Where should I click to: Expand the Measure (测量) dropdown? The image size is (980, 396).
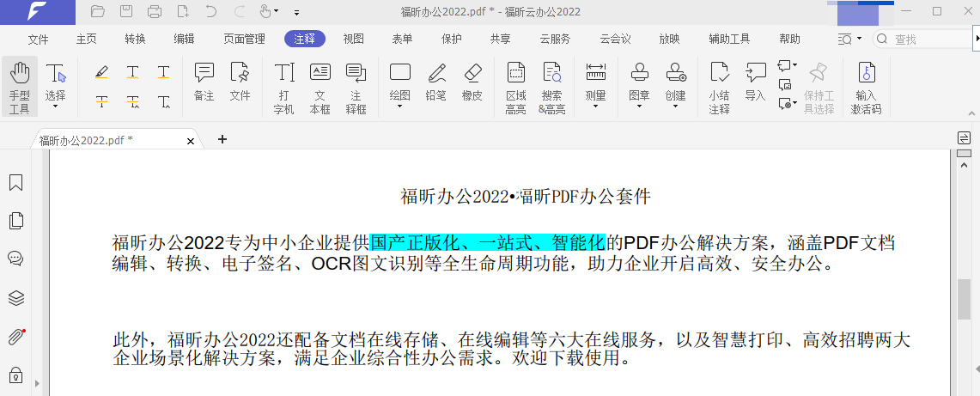595,107
